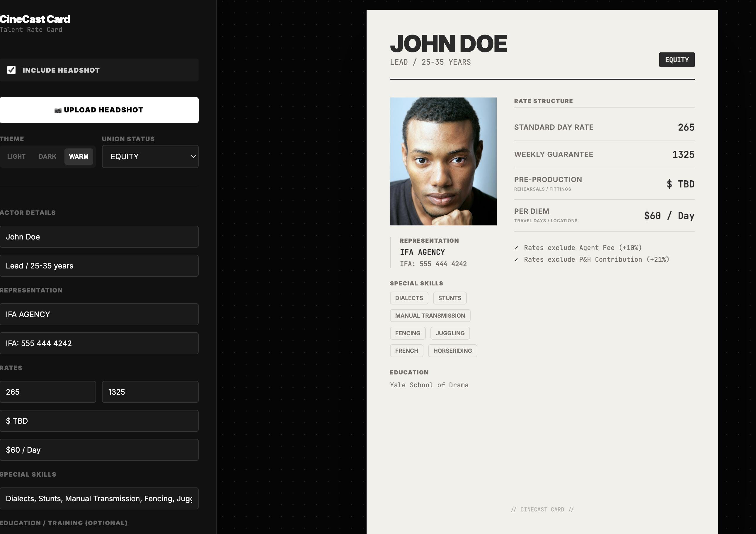Click the Lead / 25-35 years input
This screenshot has width=756, height=534.
99,266
